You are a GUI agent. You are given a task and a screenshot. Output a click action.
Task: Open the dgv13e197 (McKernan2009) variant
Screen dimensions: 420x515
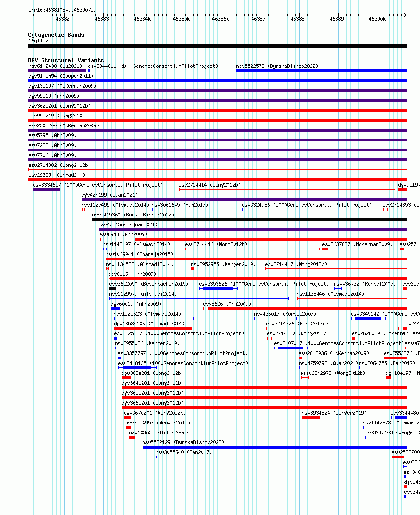[x=62, y=86]
